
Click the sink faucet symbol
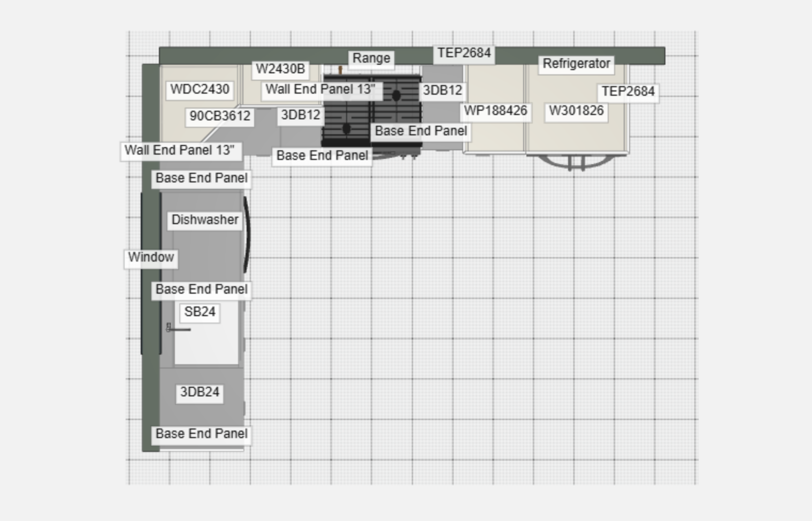click(178, 328)
